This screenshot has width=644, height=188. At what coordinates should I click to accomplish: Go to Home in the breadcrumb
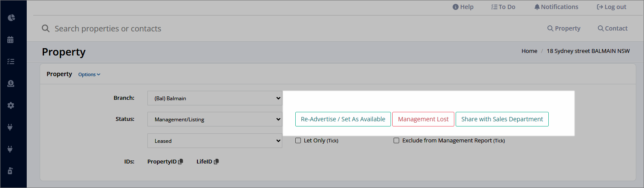(529, 51)
